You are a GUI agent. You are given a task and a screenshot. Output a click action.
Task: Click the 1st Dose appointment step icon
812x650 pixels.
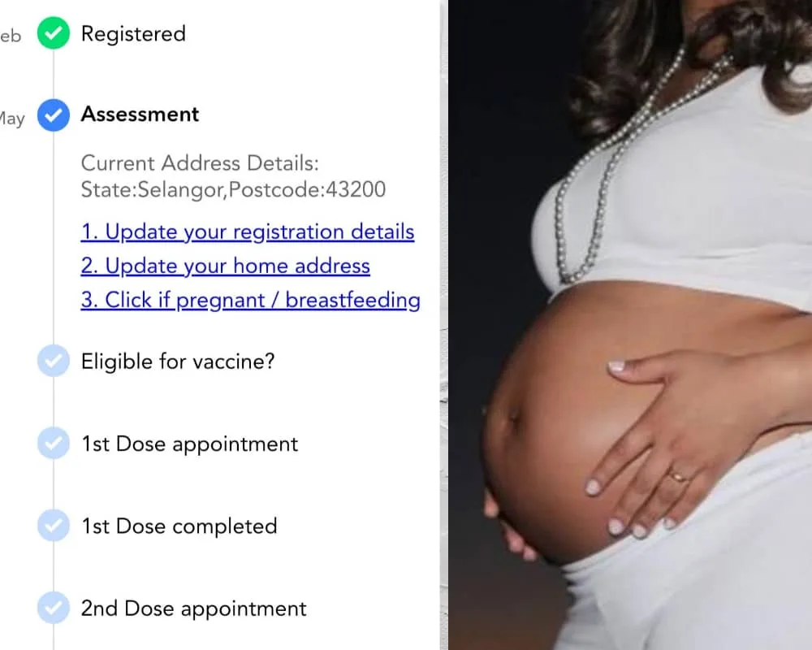54,443
